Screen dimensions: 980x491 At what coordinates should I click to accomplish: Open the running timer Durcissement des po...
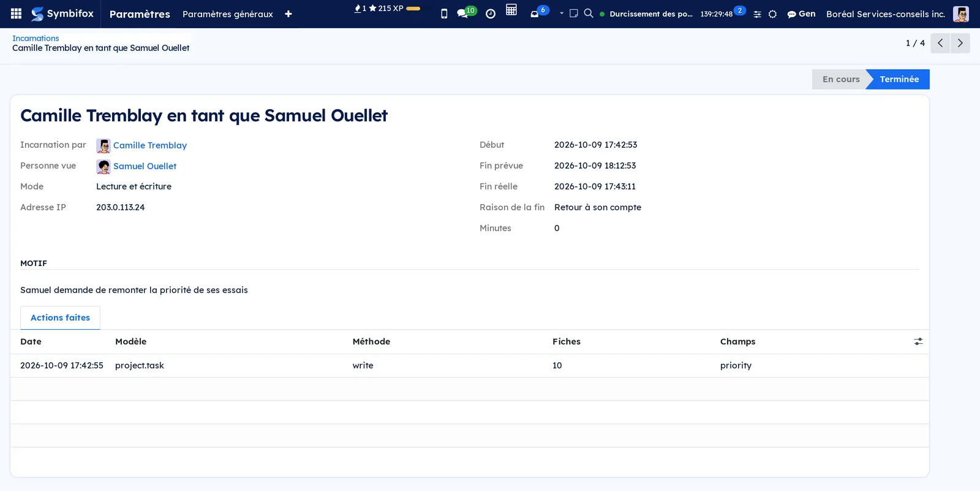(x=651, y=13)
